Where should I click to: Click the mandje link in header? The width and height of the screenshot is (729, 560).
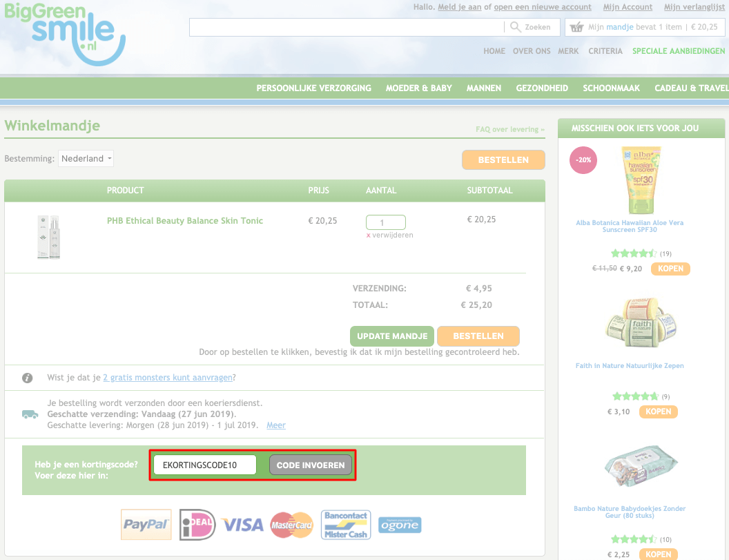pyautogui.click(x=620, y=27)
